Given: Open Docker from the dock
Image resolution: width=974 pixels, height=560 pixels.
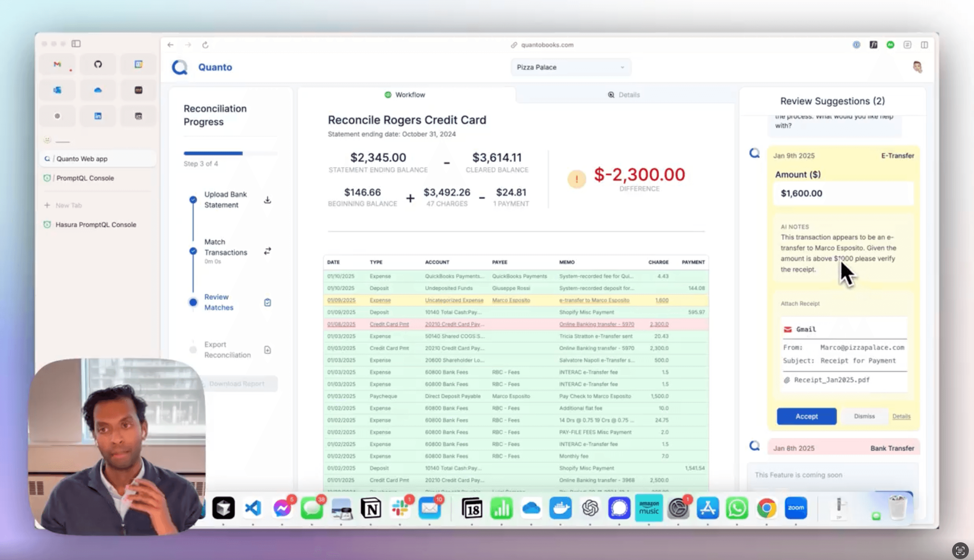Looking at the screenshot, I should [x=561, y=509].
